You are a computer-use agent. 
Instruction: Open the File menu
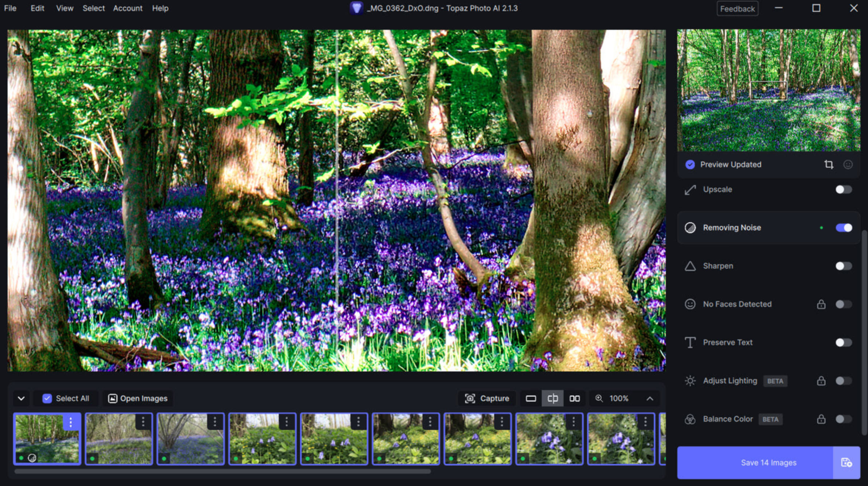(x=10, y=8)
